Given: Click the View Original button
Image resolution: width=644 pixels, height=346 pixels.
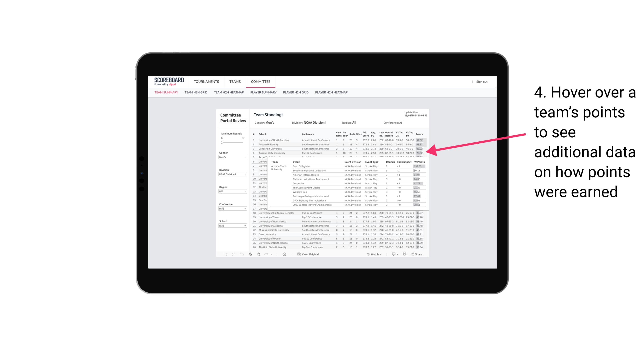Looking at the screenshot, I should pos(308,254).
